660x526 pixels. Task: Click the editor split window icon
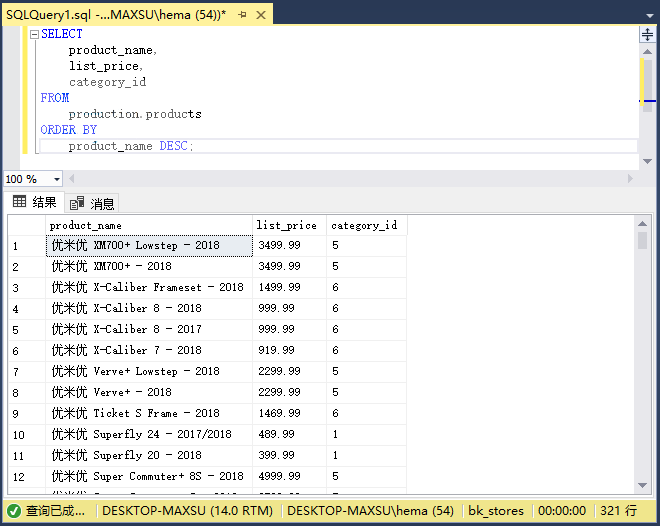coord(647,34)
